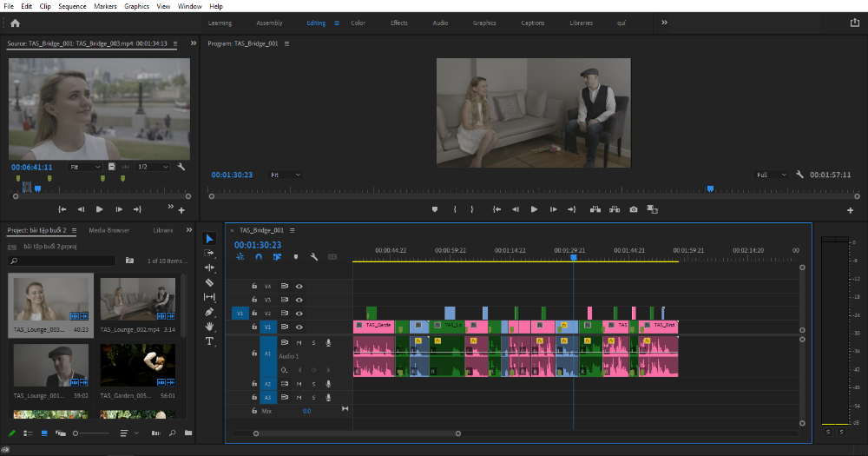The width and height of the screenshot is (868, 456).
Task: Click Lift button in Program monitor
Action: point(595,209)
